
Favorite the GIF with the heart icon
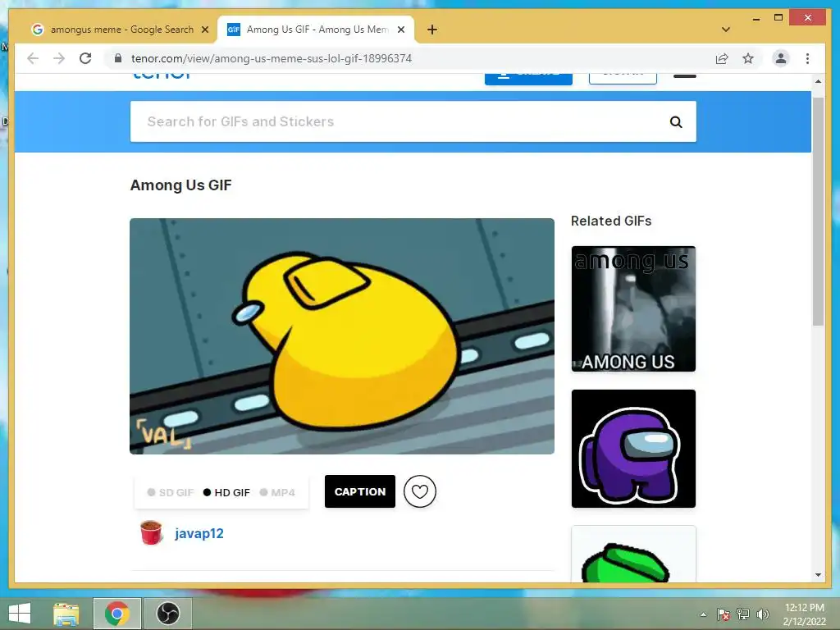(x=419, y=491)
